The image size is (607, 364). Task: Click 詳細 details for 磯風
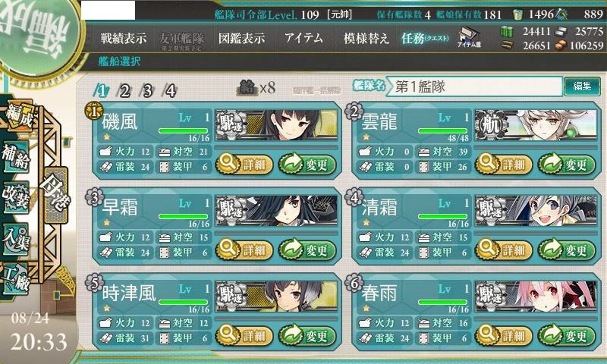pos(244,165)
